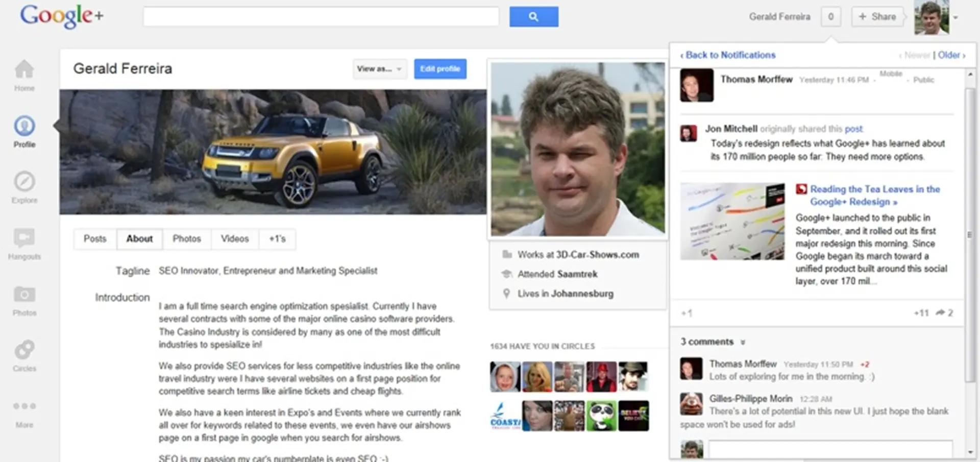Click the +2 on Thomas Morffew's comment
This screenshot has height=462, width=980.
[865, 364]
